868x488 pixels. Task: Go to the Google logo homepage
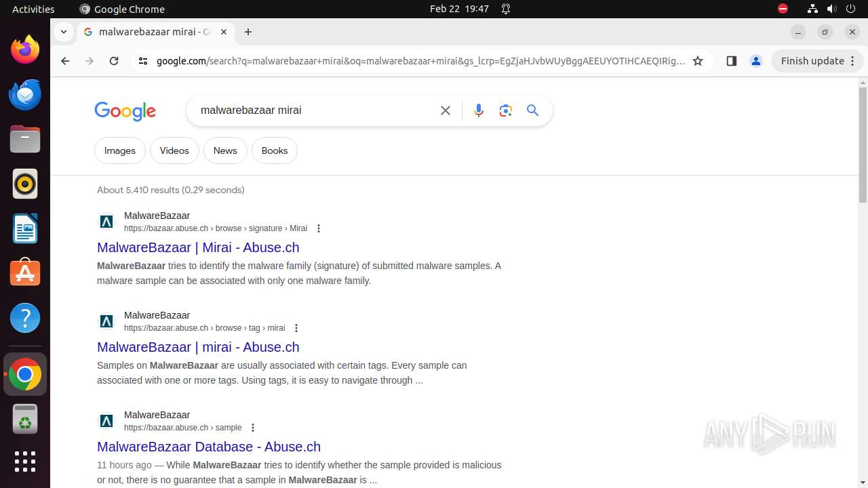(x=125, y=110)
